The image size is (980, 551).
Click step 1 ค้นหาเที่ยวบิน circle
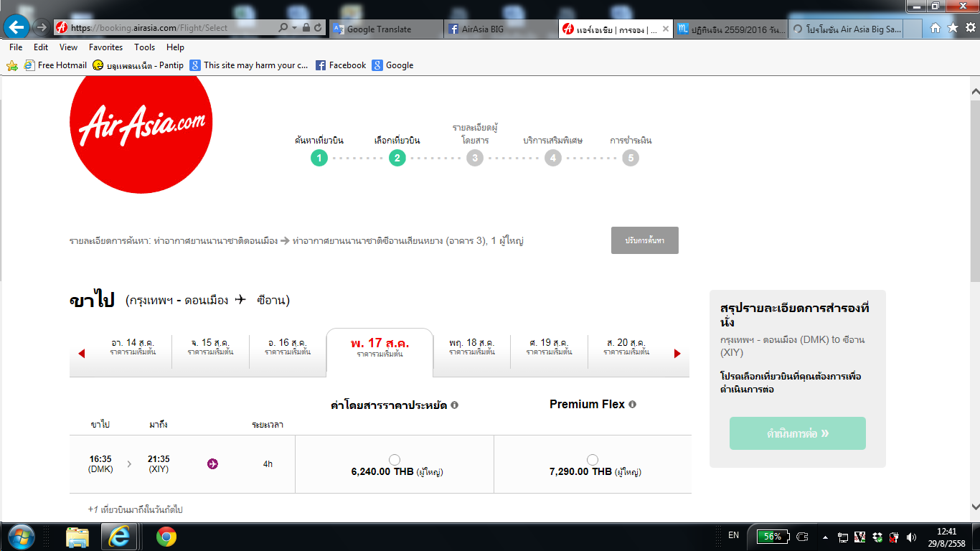pos(319,158)
